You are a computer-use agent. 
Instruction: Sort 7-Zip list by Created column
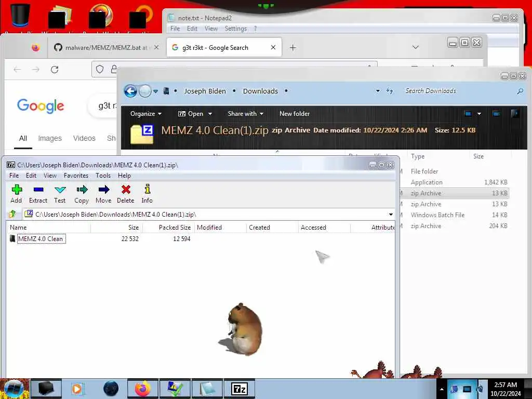(x=272, y=228)
